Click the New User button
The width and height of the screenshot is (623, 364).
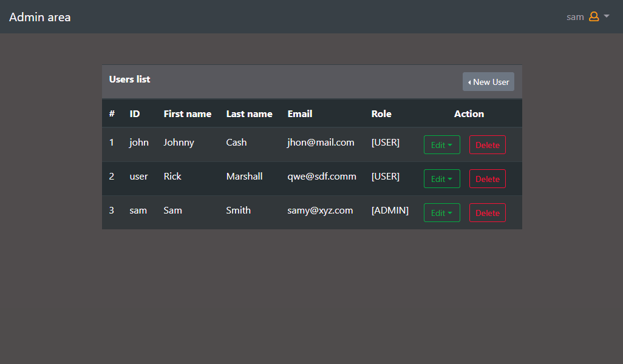pos(488,82)
